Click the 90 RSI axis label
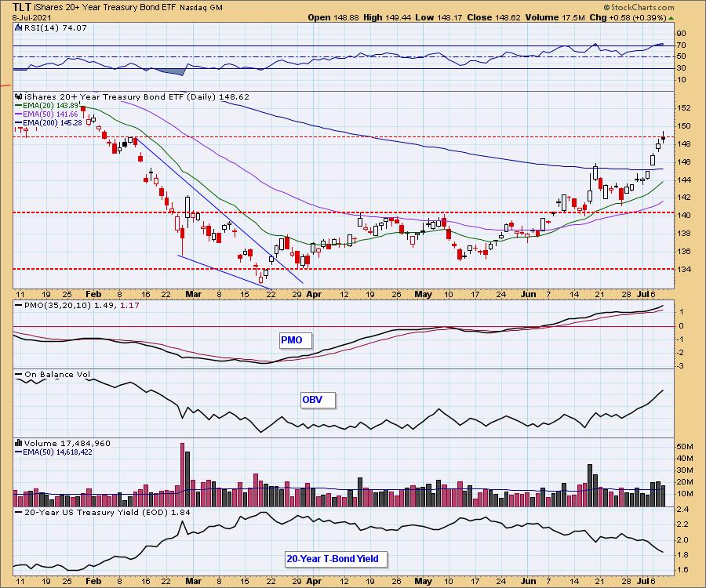The image size is (706, 588). 681,34
